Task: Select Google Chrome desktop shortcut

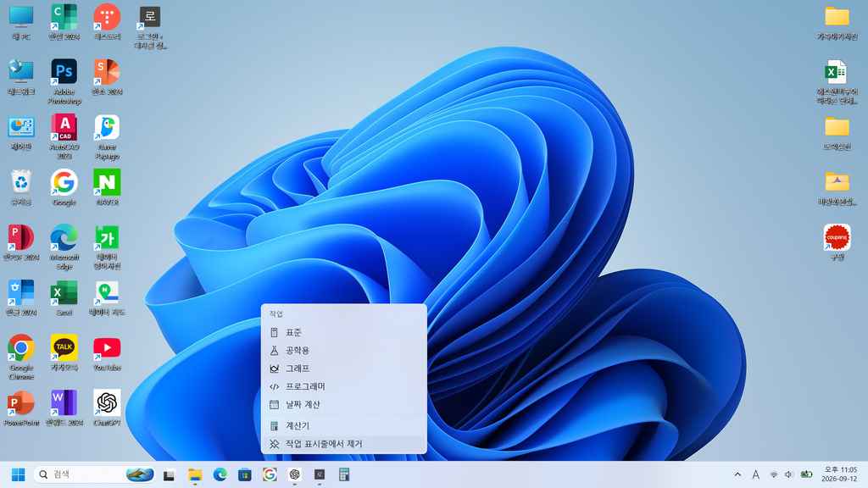Action: 21,358
